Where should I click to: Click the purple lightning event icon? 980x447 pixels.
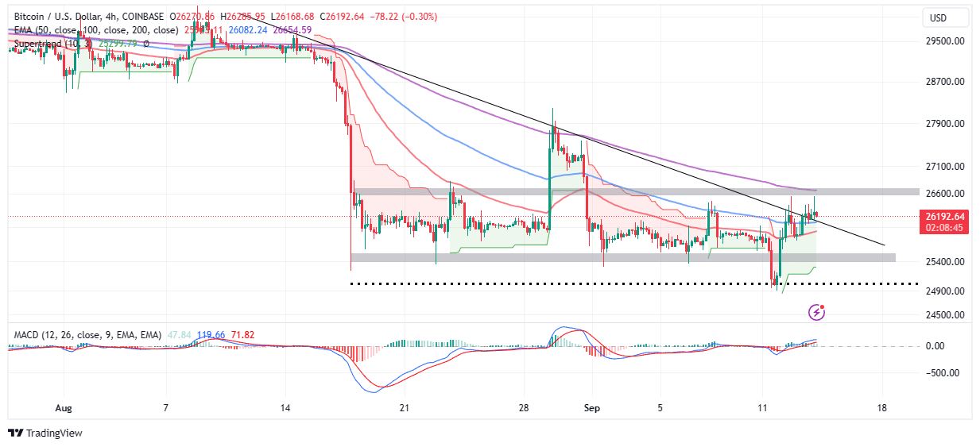click(x=816, y=313)
